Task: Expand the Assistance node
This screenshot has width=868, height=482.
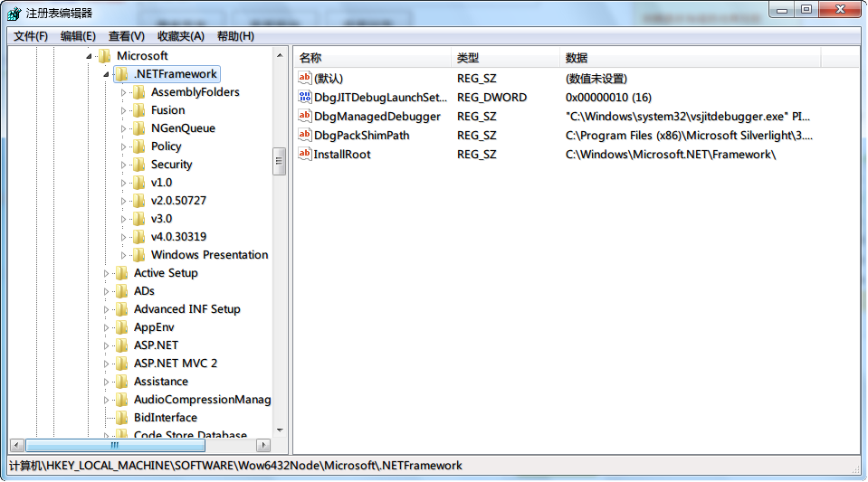Action: pos(106,382)
